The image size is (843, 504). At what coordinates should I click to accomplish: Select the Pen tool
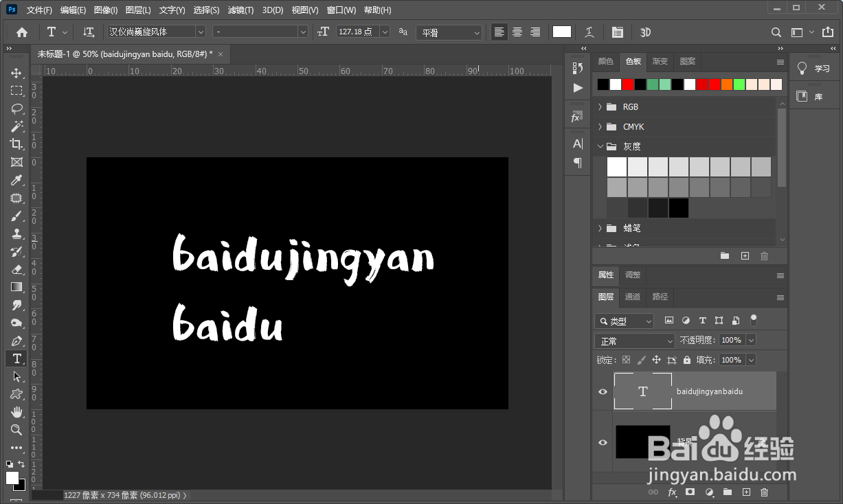point(16,341)
